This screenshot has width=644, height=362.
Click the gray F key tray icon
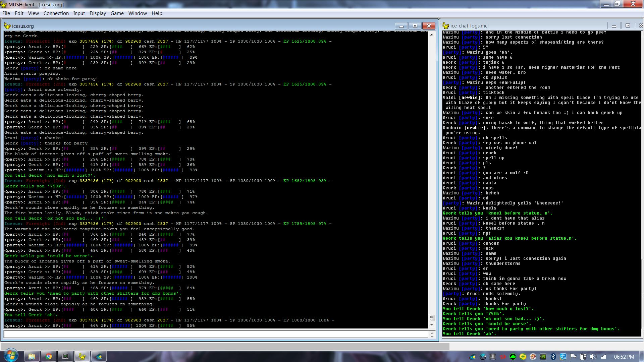pos(493,357)
